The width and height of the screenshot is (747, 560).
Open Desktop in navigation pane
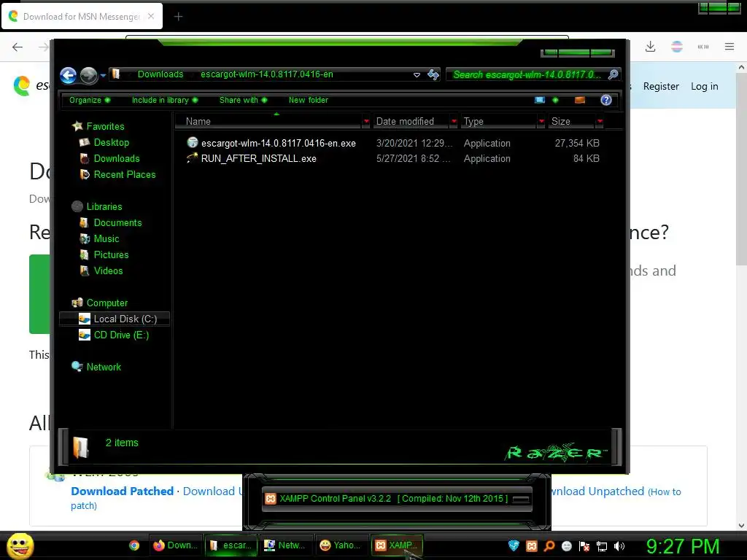(x=112, y=142)
